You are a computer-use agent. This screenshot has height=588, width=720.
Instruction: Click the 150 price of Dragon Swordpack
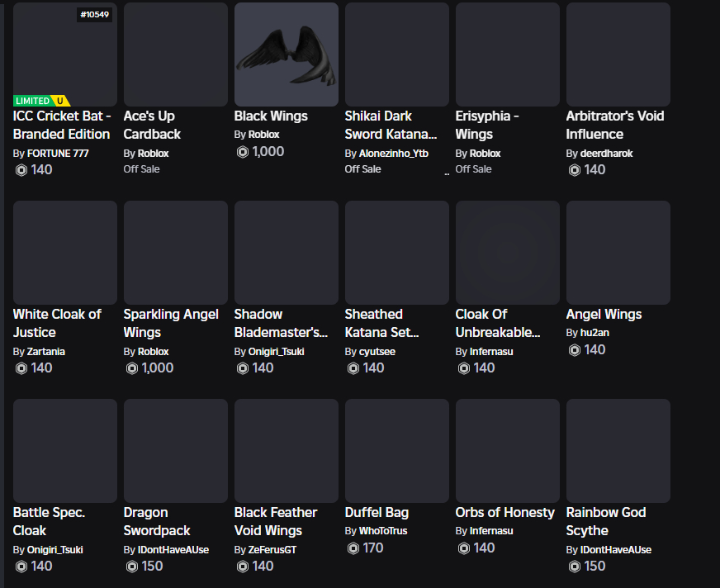(153, 566)
